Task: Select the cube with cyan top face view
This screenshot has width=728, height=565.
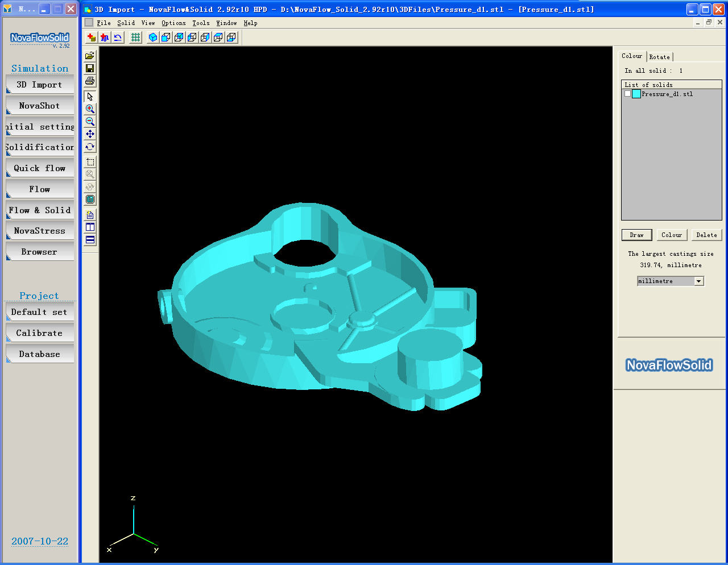Action: [x=218, y=38]
